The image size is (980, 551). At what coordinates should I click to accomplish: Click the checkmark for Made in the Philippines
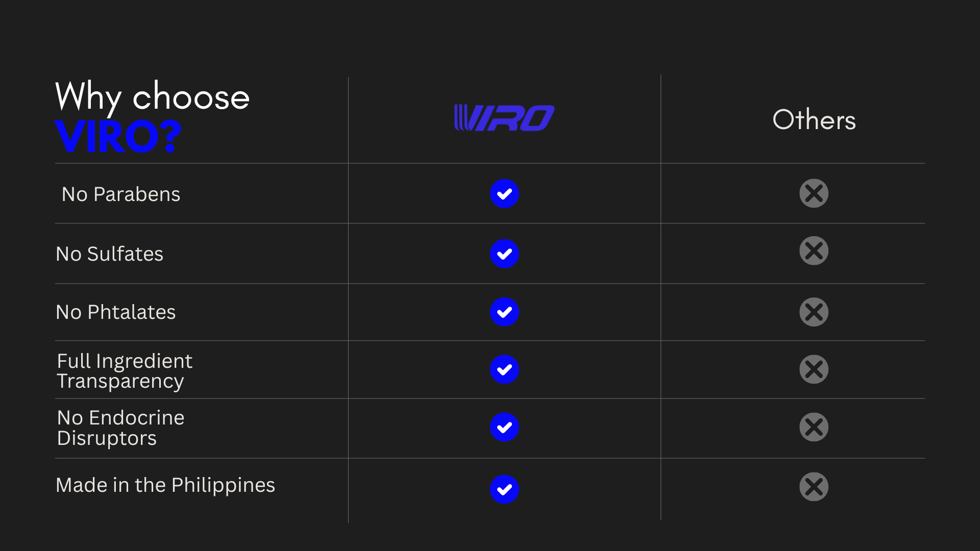point(504,489)
